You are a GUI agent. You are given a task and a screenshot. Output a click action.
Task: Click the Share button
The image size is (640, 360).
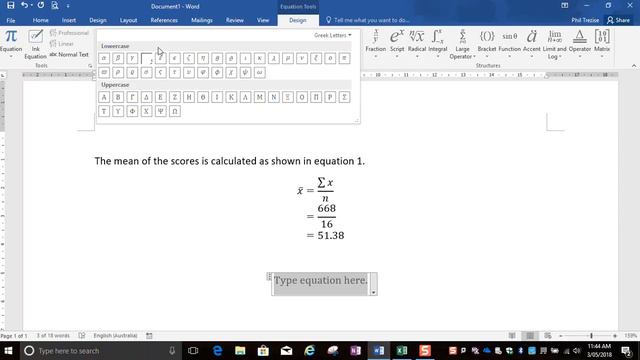pos(618,20)
